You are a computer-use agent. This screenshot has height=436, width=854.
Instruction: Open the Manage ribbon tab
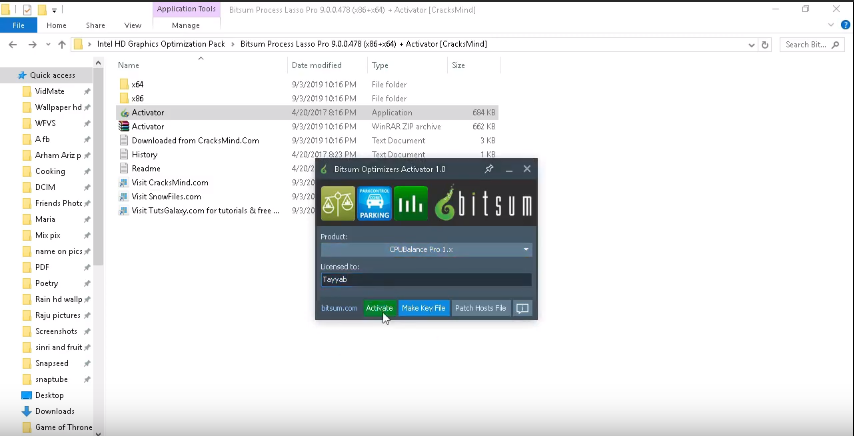(186, 25)
